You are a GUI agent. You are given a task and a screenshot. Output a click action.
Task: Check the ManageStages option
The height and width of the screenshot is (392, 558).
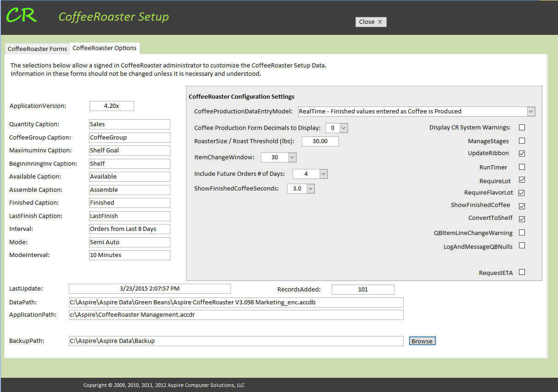(522, 141)
